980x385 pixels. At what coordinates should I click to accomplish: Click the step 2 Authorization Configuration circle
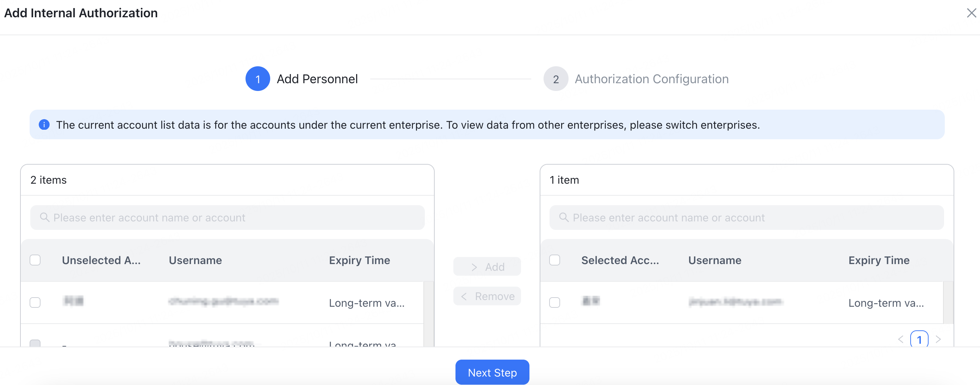click(x=556, y=79)
